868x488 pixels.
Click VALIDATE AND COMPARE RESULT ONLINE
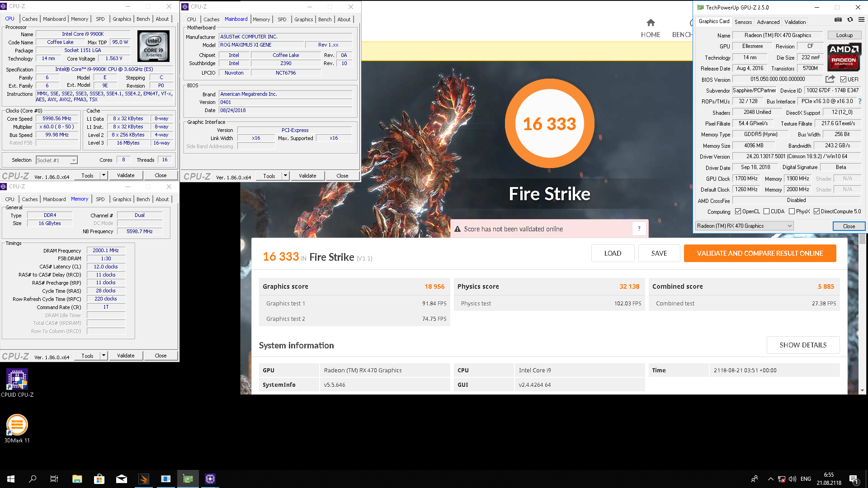click(x=760, y=253)
